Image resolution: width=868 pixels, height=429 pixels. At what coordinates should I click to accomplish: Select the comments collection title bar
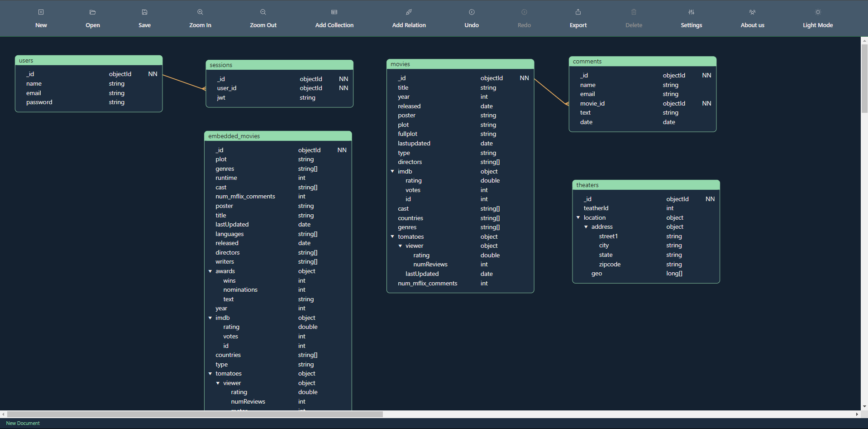click(x=642, y=62)
